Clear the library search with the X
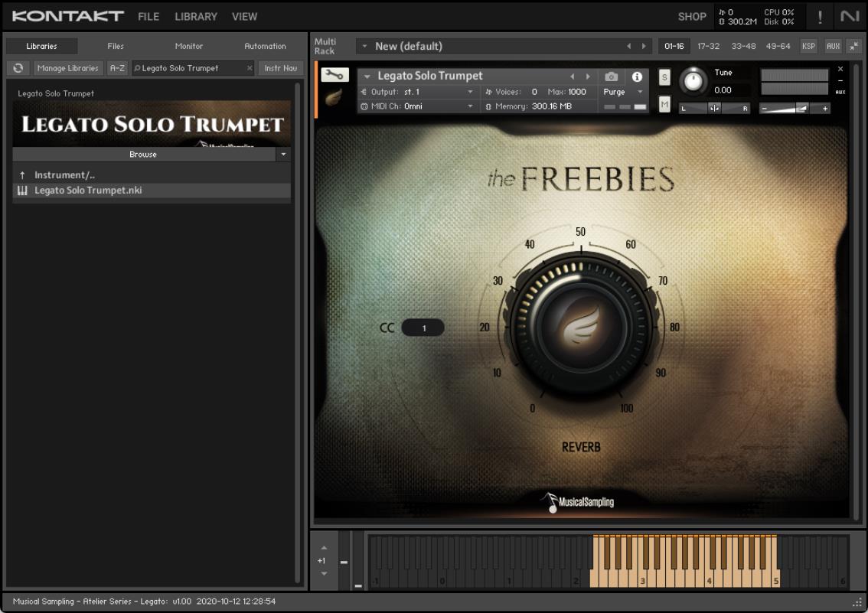868x613 pixels. click(x=250, y=68)
